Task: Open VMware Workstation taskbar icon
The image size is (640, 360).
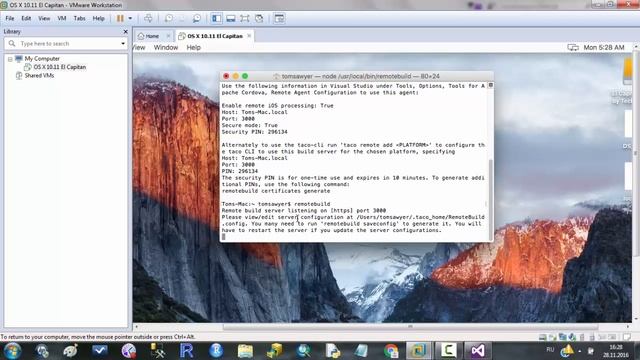Action: [419, 351]
